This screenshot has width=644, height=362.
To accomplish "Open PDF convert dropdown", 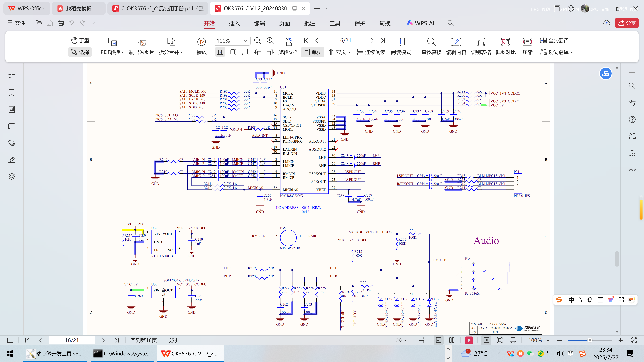I will pyautogui.click(x=112, y=52).
